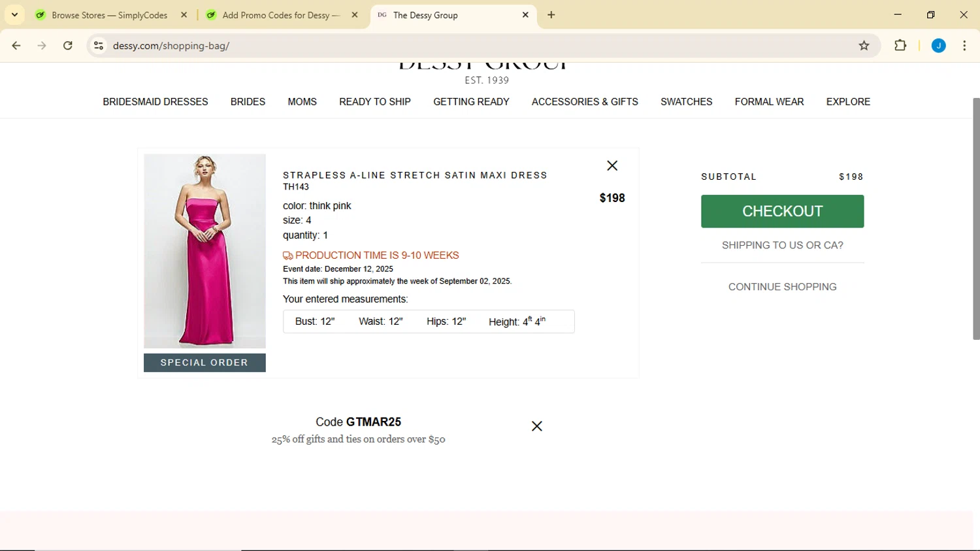Image resolution: width=980 pixels, height=551 pixels.
Task: Click the color: think pink text
Action: tap(317, 206)
